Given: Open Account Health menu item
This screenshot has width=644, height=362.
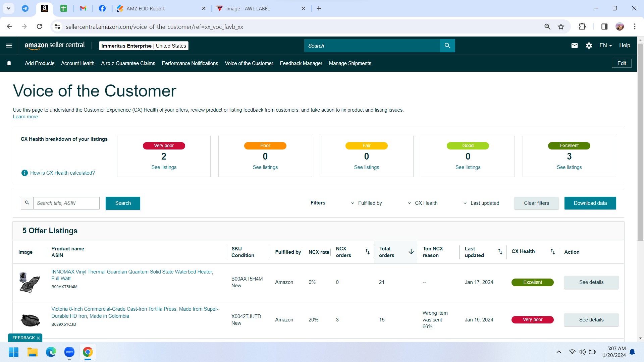Looking at the screenshot, I should click(x=78, y=63).
